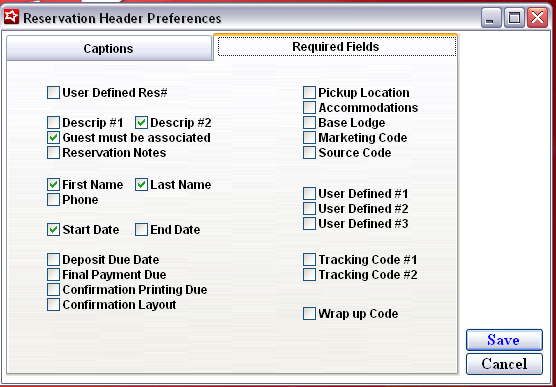Enable User Defined Res# checkbox
556x387 pixels.
click(53, 93)
